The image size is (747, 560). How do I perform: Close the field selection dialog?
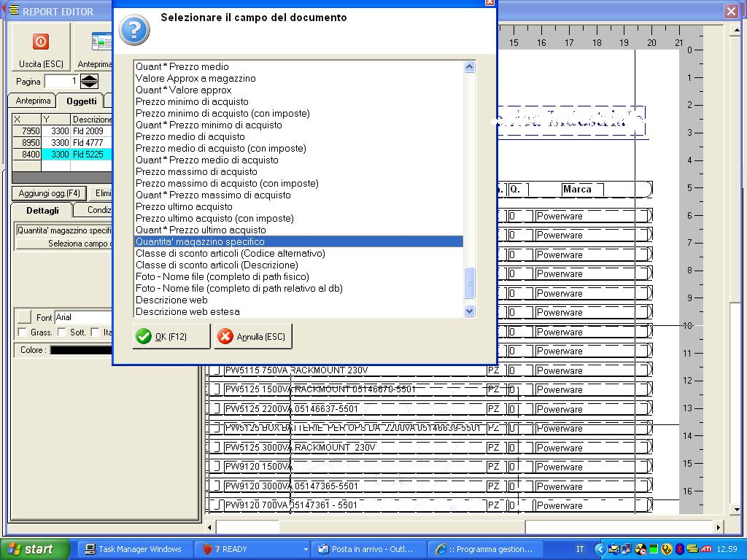pos(489,2)
